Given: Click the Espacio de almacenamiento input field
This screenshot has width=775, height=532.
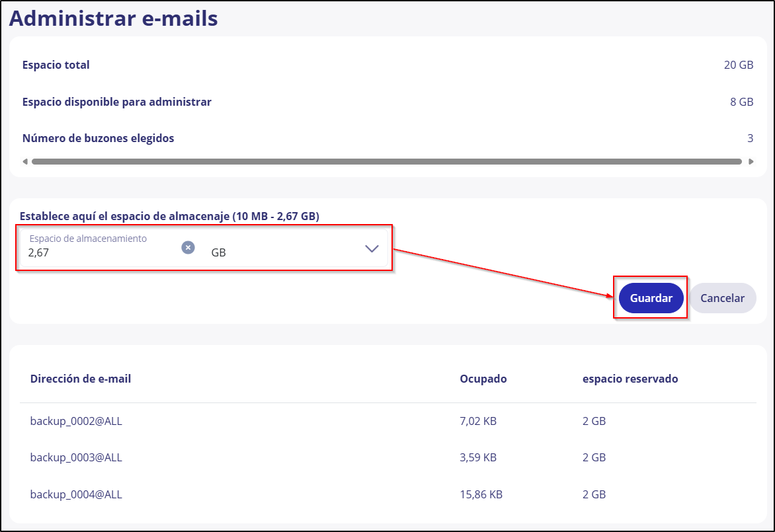Looking at the screenshot, I should (x=99, y=252).
